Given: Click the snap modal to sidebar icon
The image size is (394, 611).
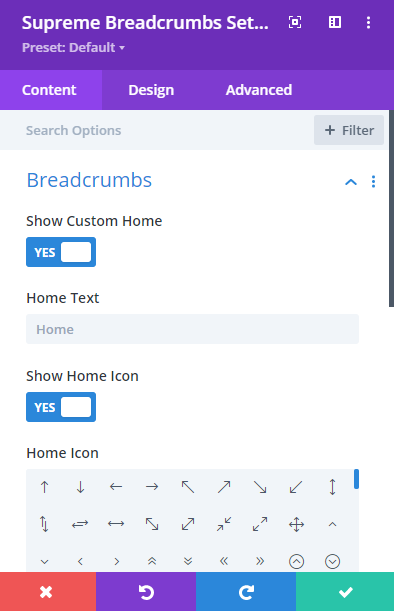Looking at the screenshot, I should coord(335,22).
